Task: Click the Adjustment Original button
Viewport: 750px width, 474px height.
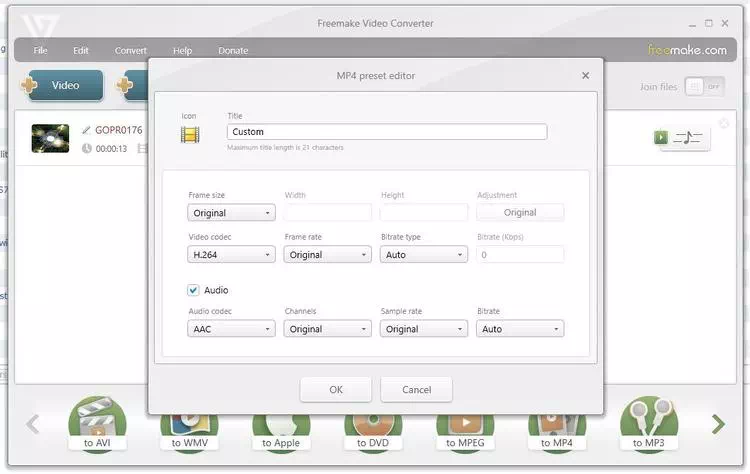Action: pos(520,212)
